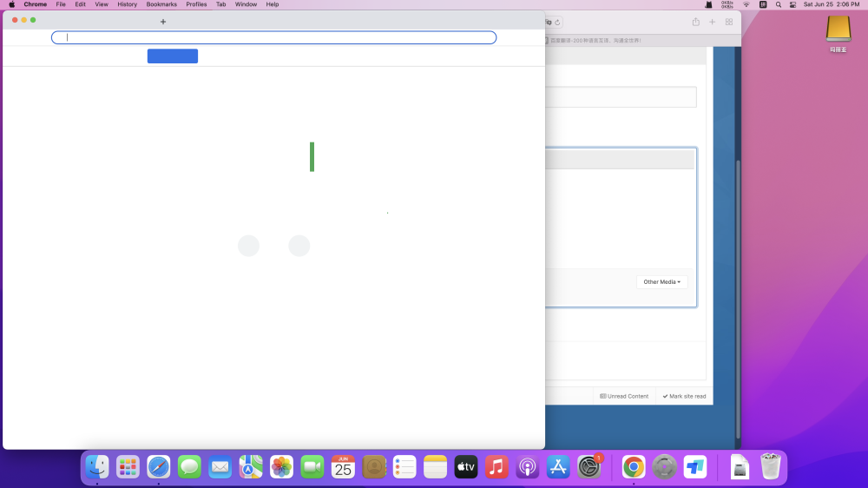Open the Apple menu

11,4
